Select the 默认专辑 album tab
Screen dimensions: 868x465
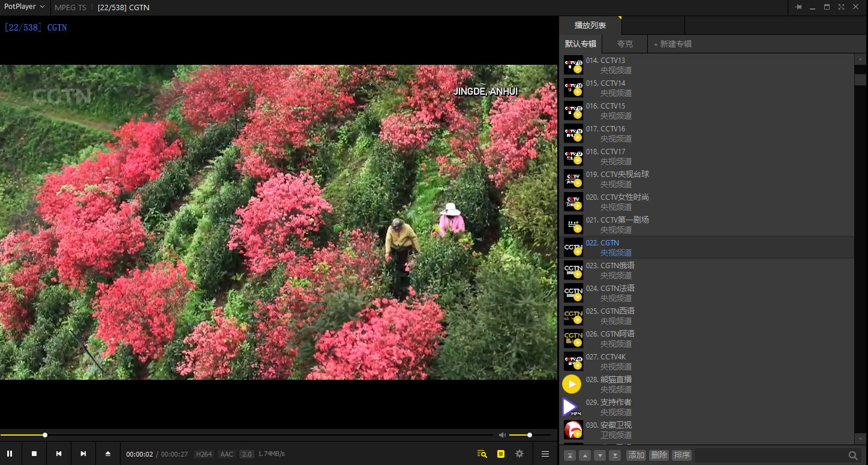coord(581,44)
